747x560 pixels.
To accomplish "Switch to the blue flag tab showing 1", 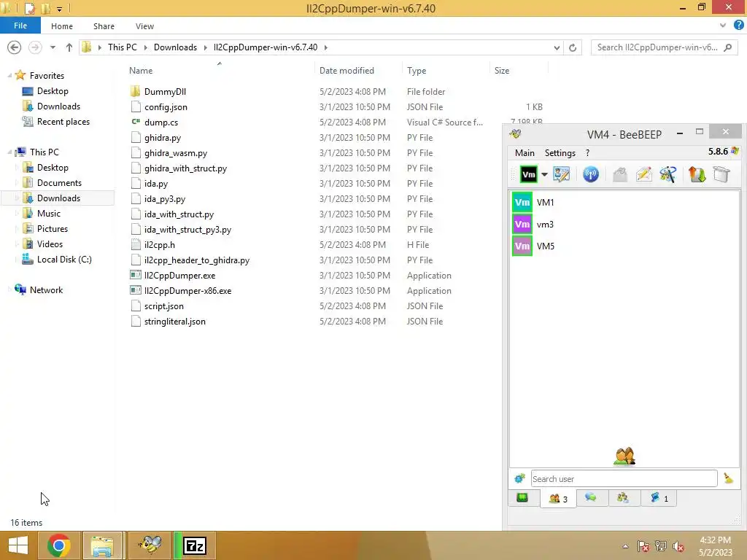I will pyautogui.click(x=659, y=498).
